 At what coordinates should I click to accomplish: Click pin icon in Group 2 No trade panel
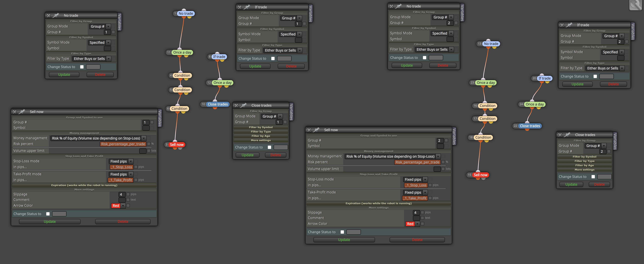399,6
